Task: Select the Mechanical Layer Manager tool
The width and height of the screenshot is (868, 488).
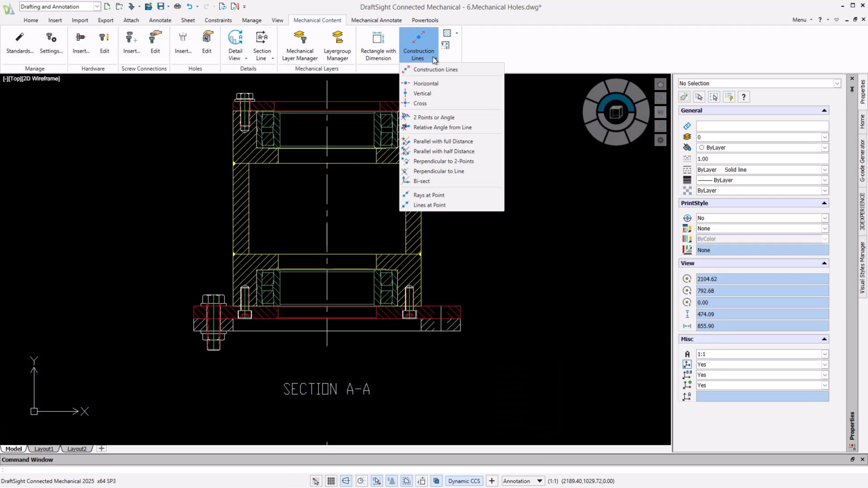Action: [x=300, y=45]
